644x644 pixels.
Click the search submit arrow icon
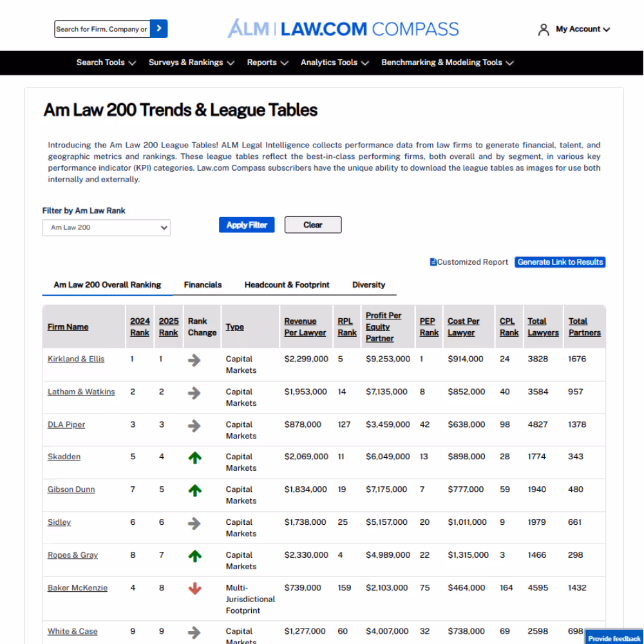click(159, 28)
